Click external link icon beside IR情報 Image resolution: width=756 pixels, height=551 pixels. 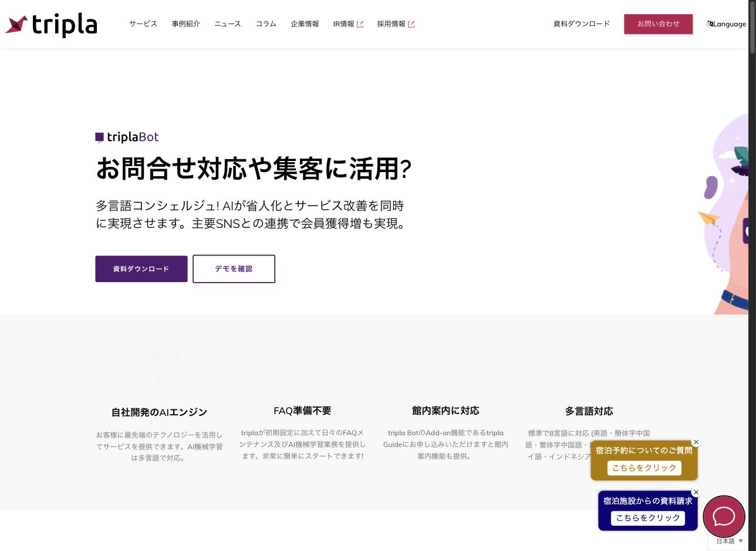point(360,25)
